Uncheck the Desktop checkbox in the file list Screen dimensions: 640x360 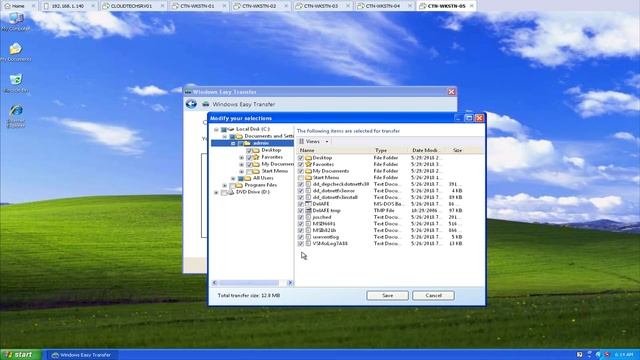click(301, 158)
